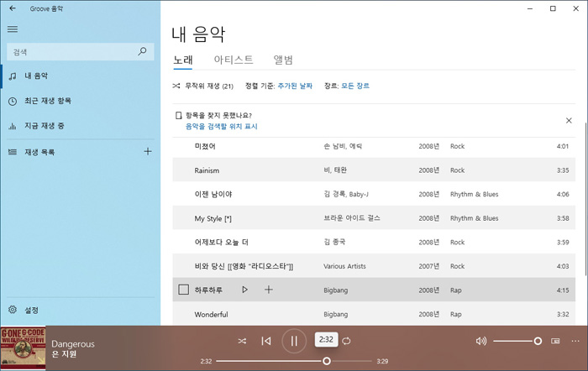This screenshot has height=371, width=588.
Task: Switch to the 노래 tab
Action: click(x=183, y=60)
